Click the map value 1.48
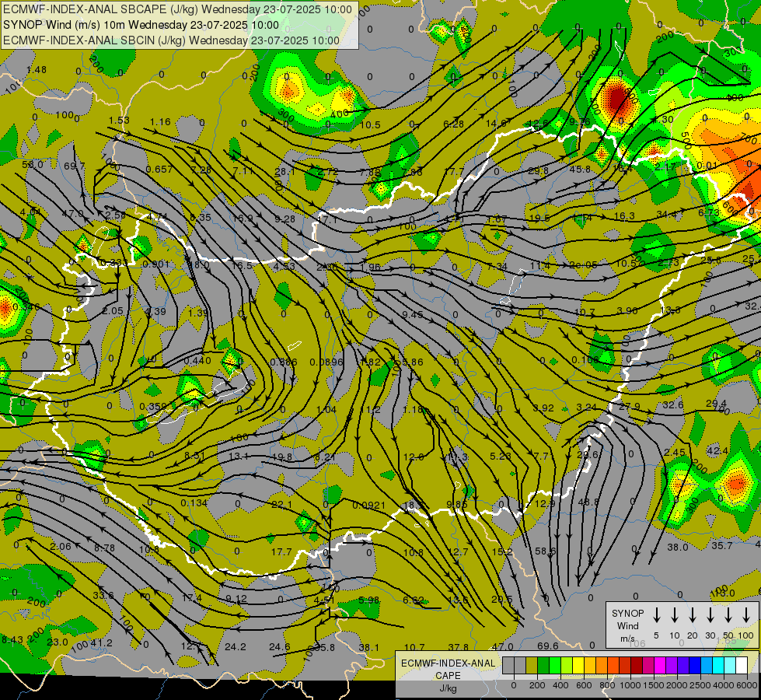 [x=37, y=69]
